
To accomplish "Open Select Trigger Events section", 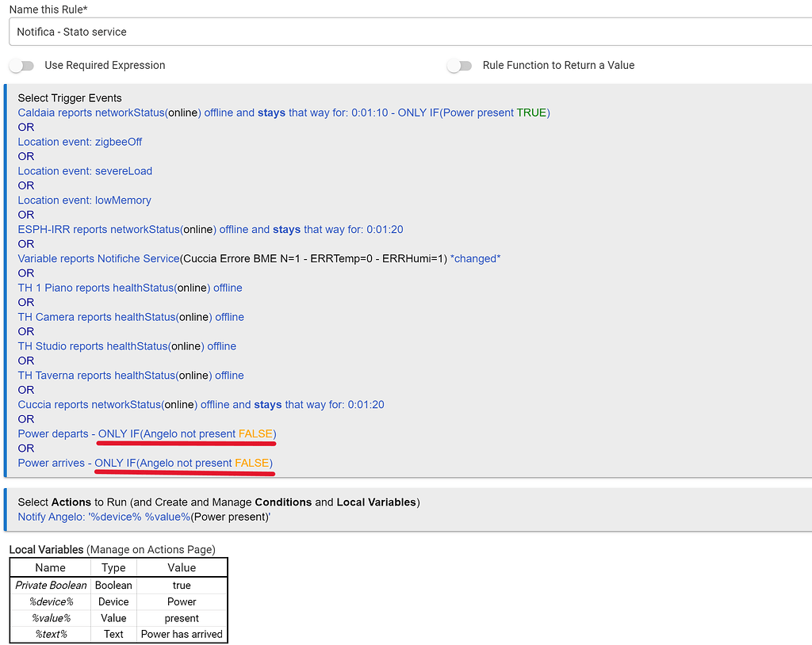I will tap(70, 98).
